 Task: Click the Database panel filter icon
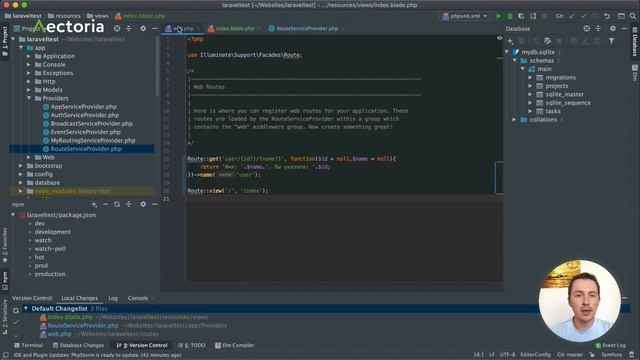(x=611, y=41)
